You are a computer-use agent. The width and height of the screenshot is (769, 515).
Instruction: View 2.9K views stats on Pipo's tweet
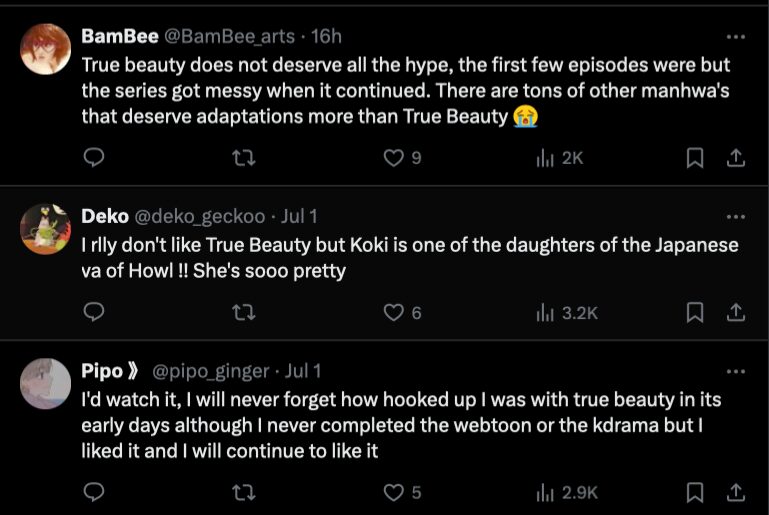[567, 492]
